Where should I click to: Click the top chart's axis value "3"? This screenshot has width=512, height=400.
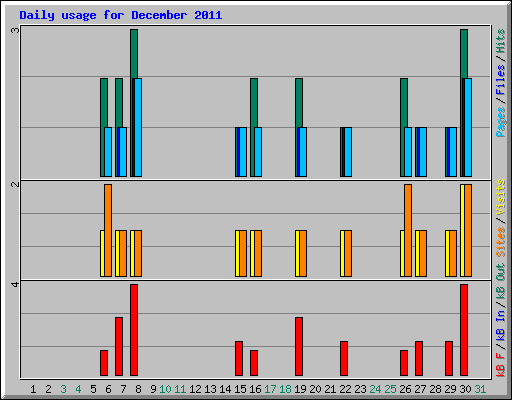(15, 31)
